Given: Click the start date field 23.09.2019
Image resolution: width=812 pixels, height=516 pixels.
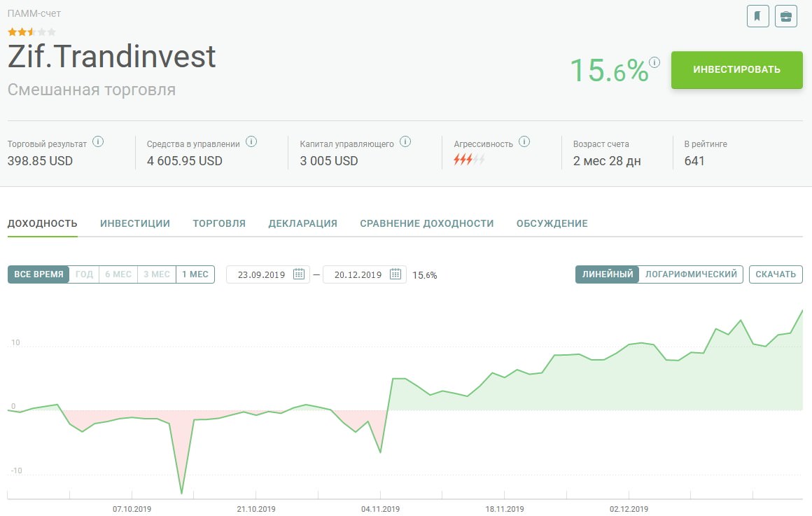Looking at the screenshot, I should coord(267,274).
